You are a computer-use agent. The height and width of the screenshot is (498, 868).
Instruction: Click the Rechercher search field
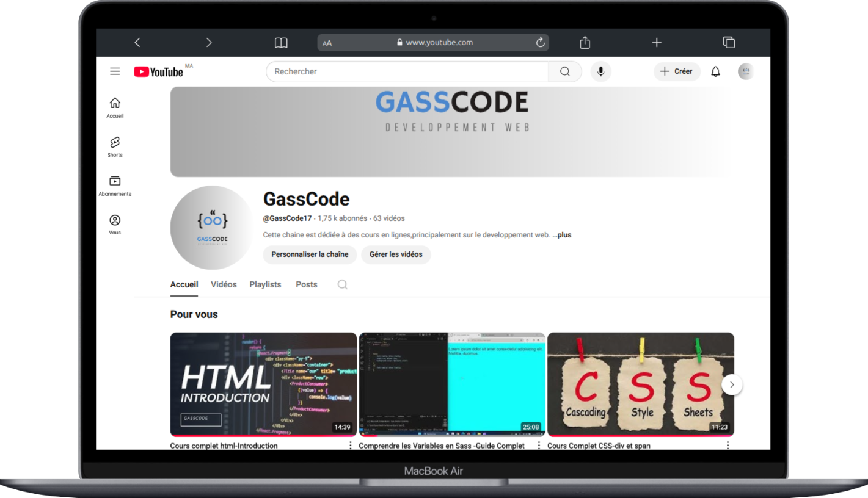coord(407,71)
